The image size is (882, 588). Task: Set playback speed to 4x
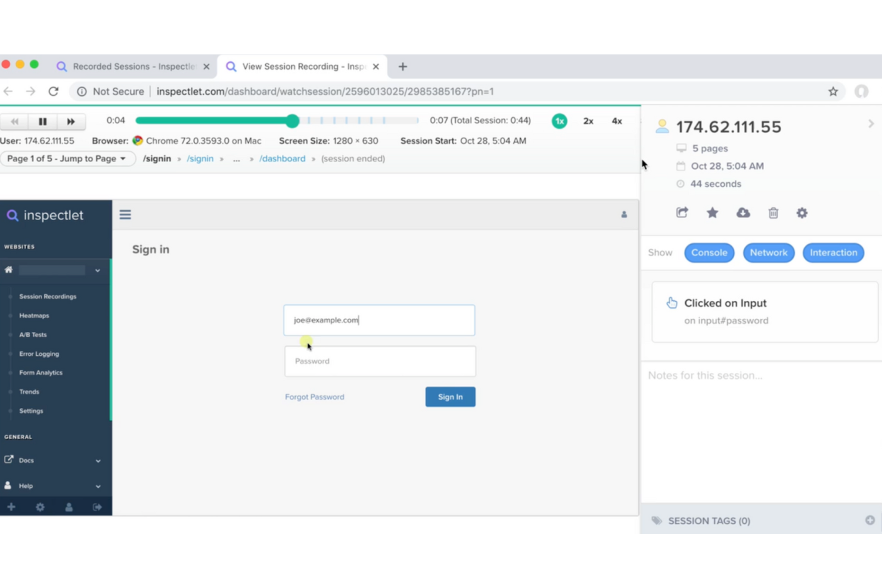click(x=617, y=121)
